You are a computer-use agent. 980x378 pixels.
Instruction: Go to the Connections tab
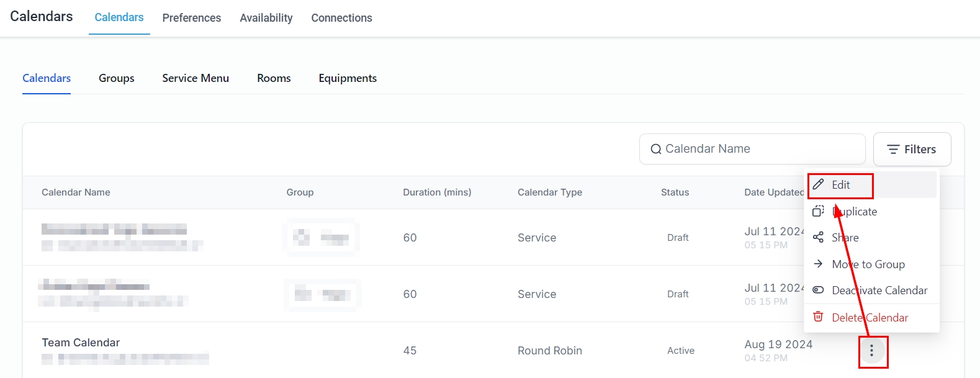[x=341, y=18]
